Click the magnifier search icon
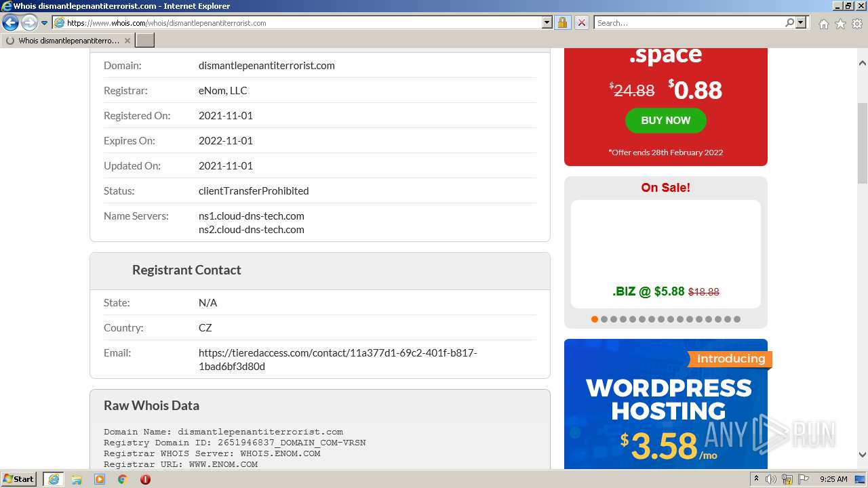The height and width of the screenshot is (488, 868). [789, 22]
